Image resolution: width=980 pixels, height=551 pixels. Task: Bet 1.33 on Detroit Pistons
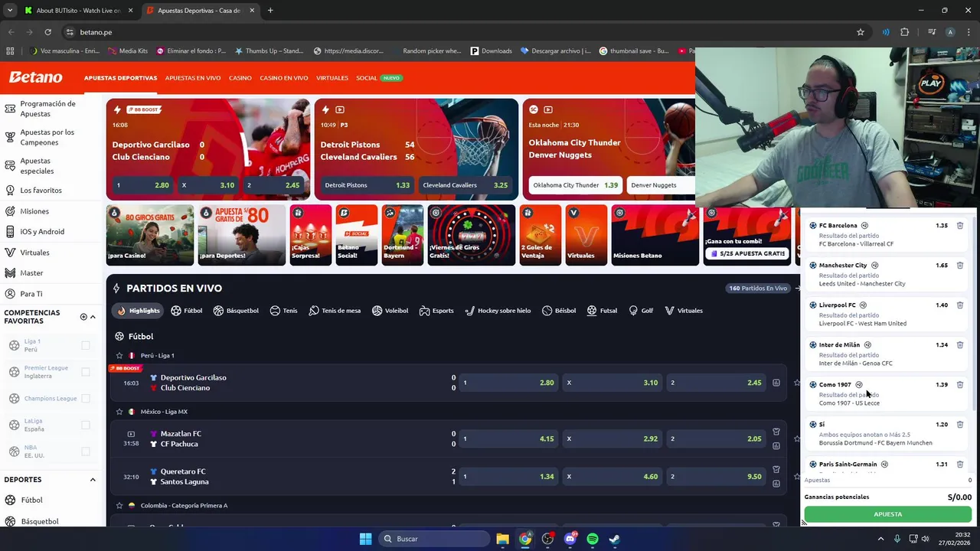367,185
